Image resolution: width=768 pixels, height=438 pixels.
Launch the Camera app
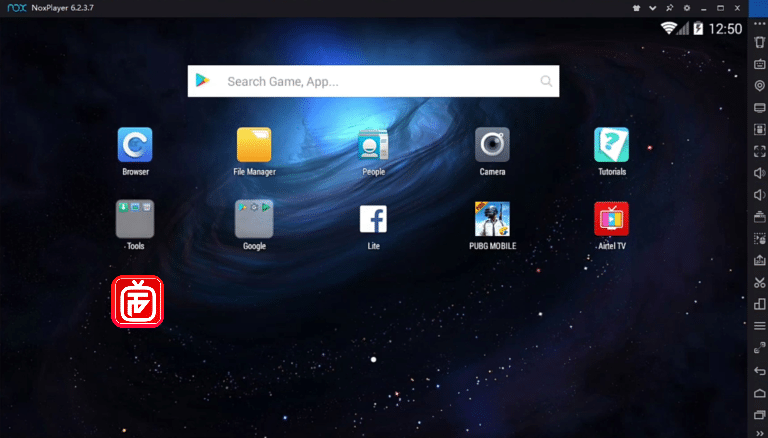pos(492,145)
